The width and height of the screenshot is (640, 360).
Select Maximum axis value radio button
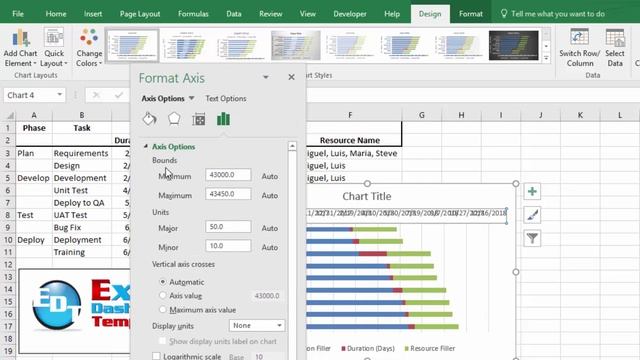click(163, 309)
